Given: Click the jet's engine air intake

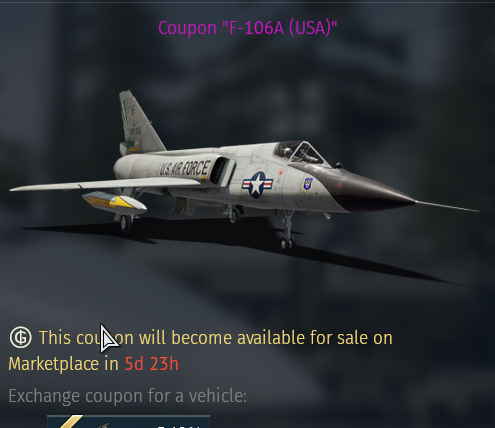Looking at the screenshot, I should coord(220,171).
